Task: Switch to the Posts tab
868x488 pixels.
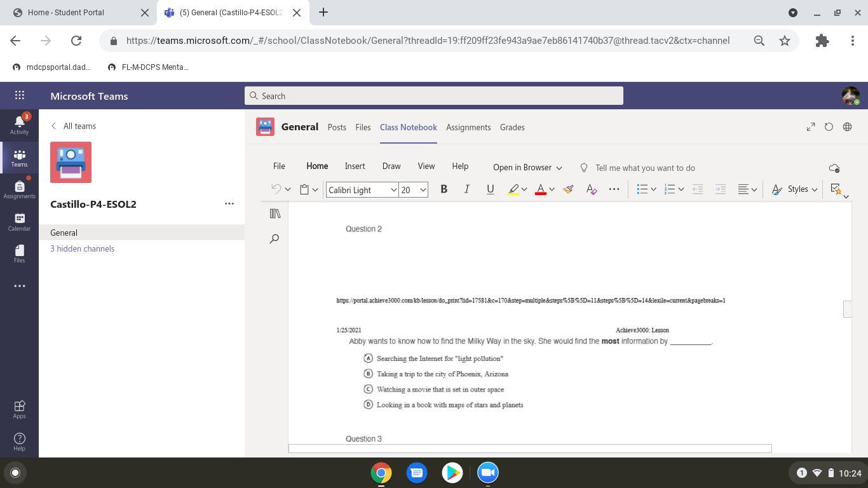Action: (337, 127)
